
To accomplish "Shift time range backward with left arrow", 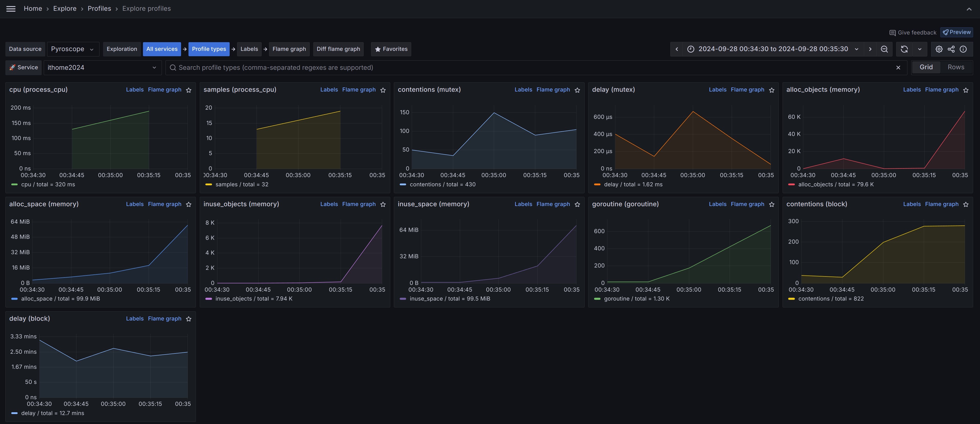I will (677, 49).
